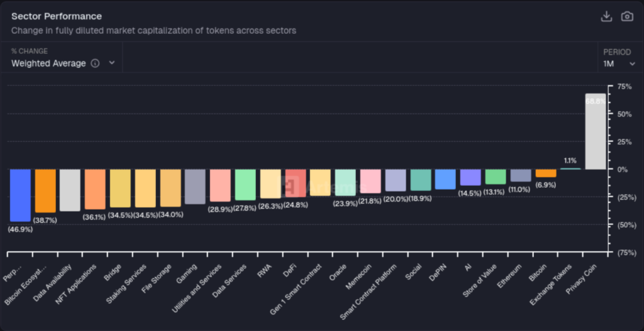
Task: Select the orange Bitcoin Ecosystem bar
Action: 45,191
